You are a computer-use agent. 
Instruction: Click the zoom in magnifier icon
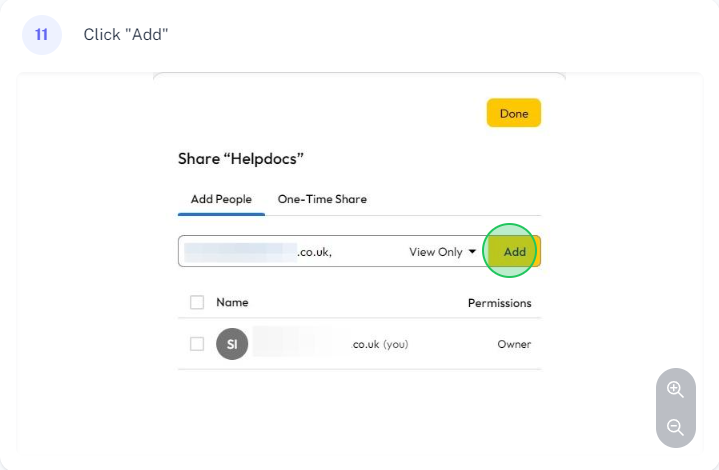675,389
